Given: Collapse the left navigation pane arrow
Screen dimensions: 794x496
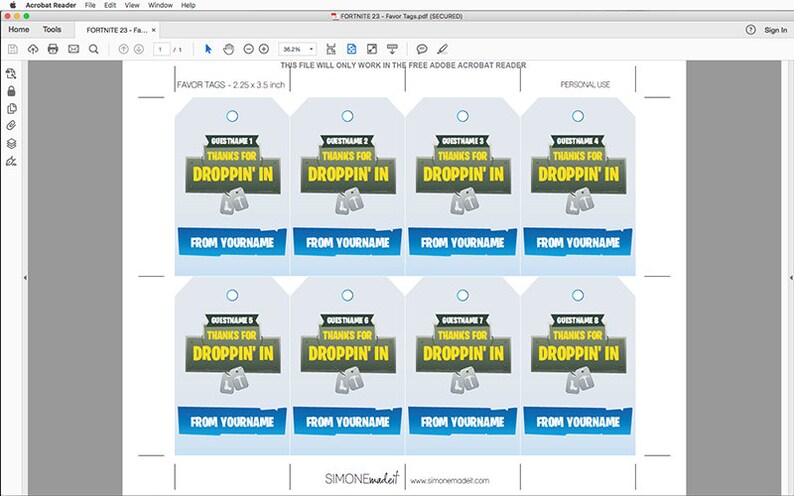Looking at the screenshot, I should 25,277.
